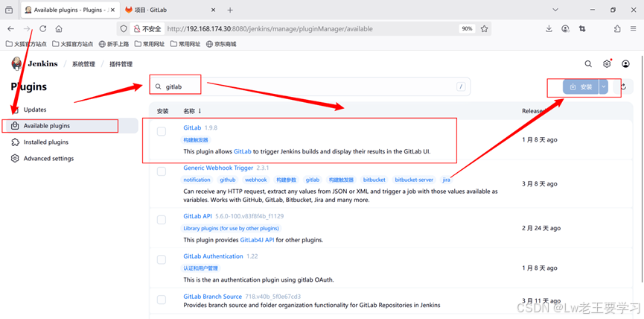Tick the GitLab Branch Source checkbox
Image resolution: width=644 pixels, height=319 pixels.
click(x=162, y=300)
